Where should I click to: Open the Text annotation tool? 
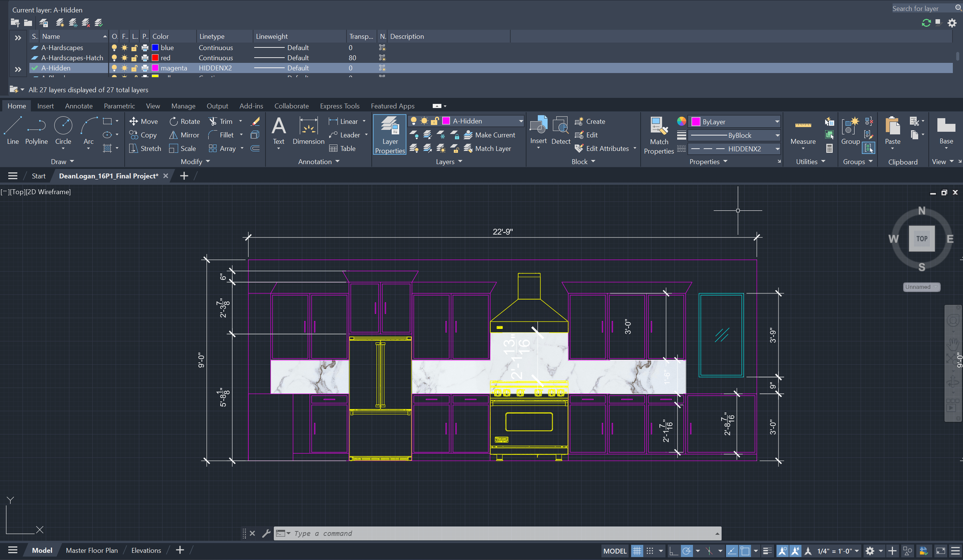278,131
